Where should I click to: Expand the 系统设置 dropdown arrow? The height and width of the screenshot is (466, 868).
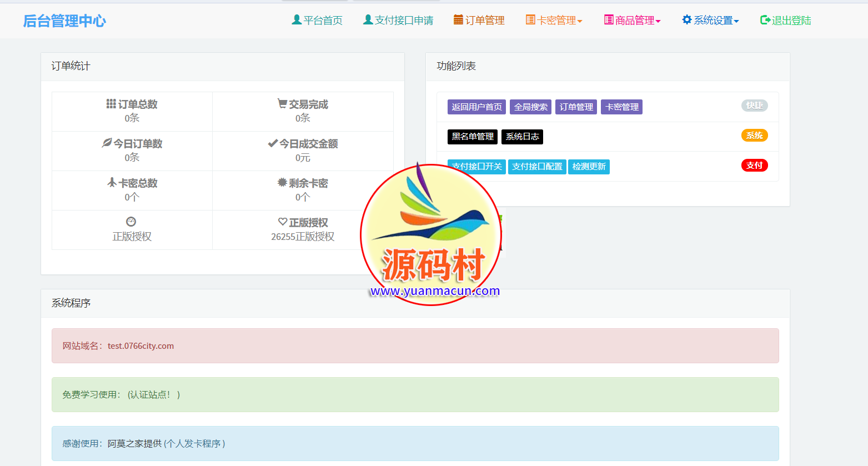736,21
